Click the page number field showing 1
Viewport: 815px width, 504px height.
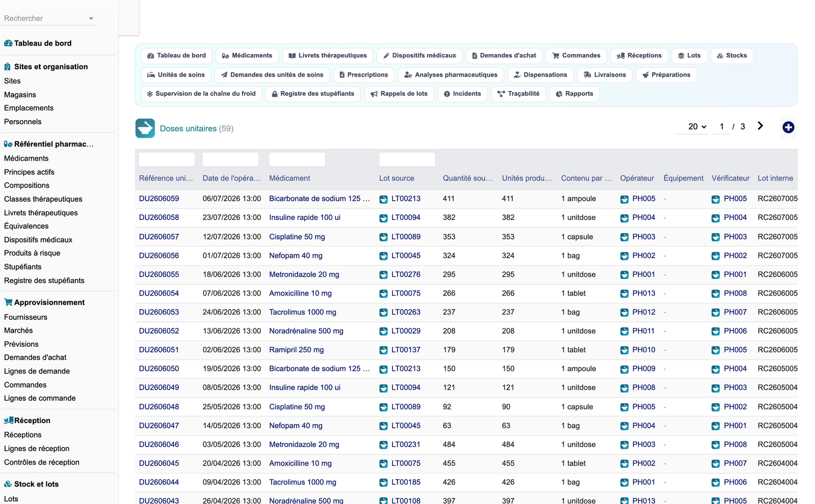tap(722, 127)
